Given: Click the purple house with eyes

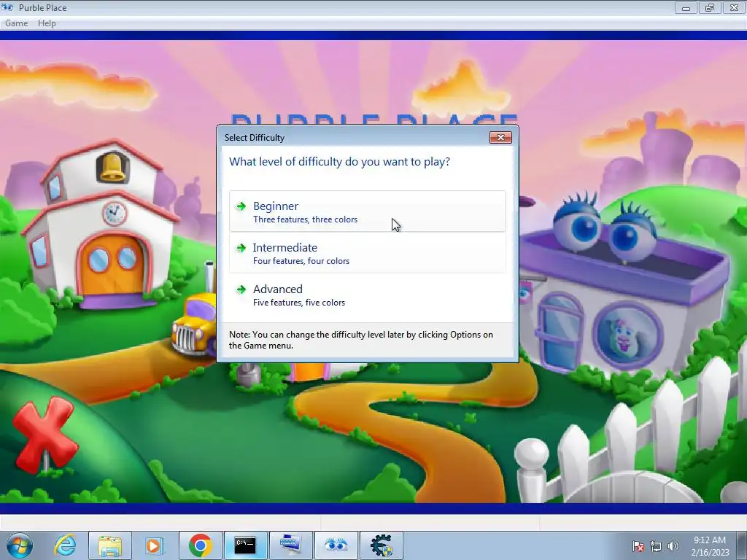Looking at the screenshot, I should (x=624, y=286).
